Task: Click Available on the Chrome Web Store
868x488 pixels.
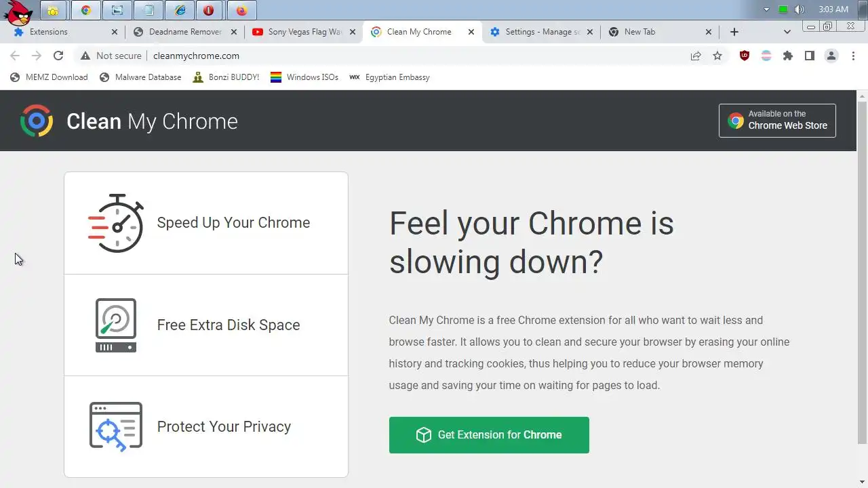Action: (x=777, y=121)
